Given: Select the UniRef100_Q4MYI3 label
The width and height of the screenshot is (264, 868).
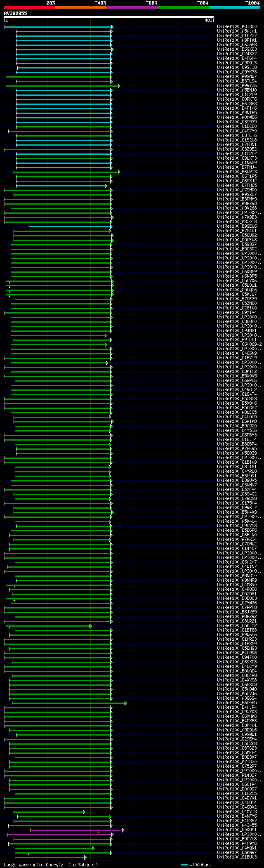Looking at the screenshot, I should pyautogui.click(x=237, y=812).
